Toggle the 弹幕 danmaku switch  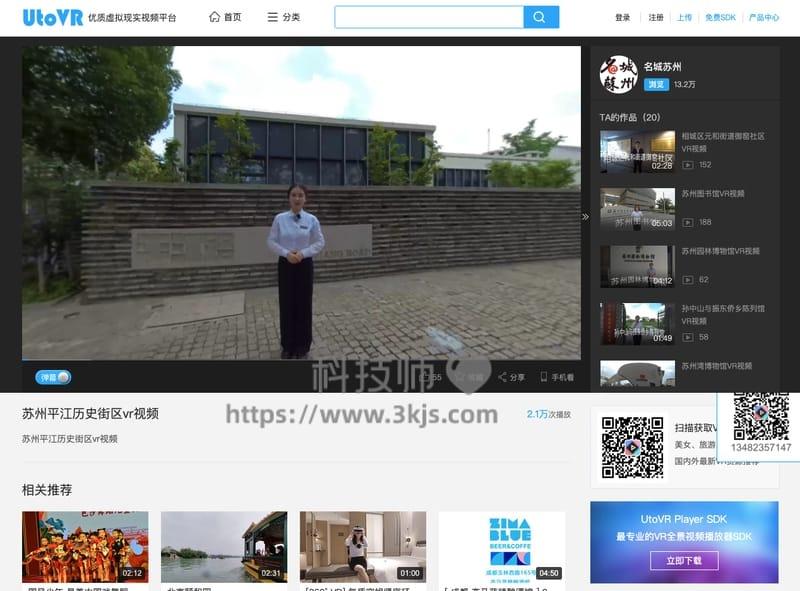[53, 377]
